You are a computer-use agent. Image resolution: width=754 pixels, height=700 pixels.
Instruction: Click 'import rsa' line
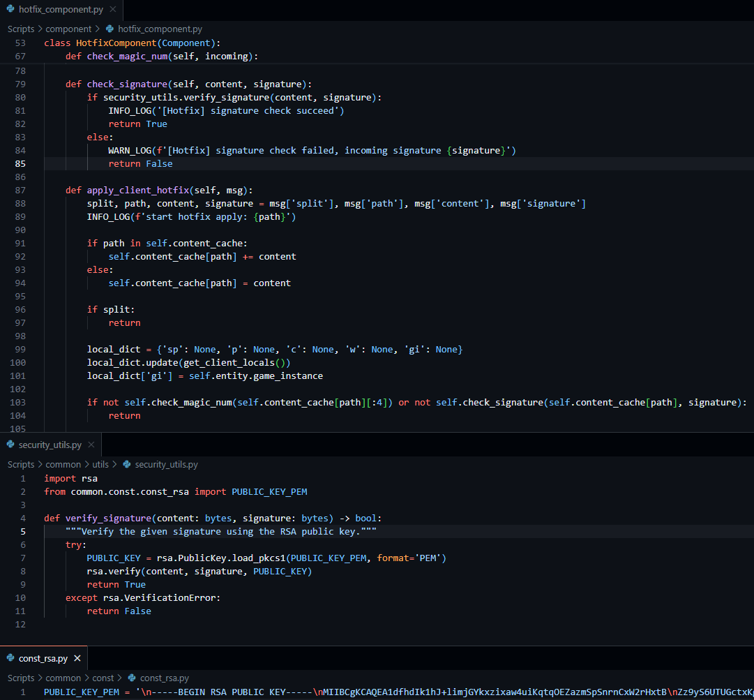tap(70, 478)
